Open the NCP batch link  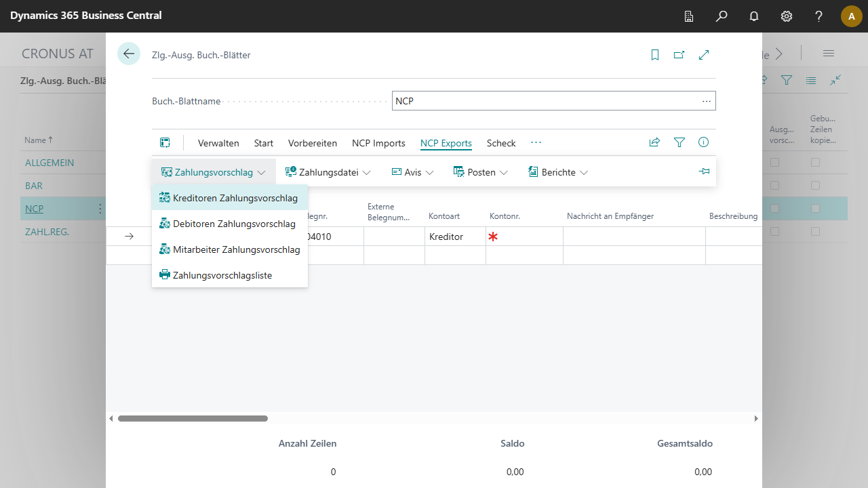[34, 209]
